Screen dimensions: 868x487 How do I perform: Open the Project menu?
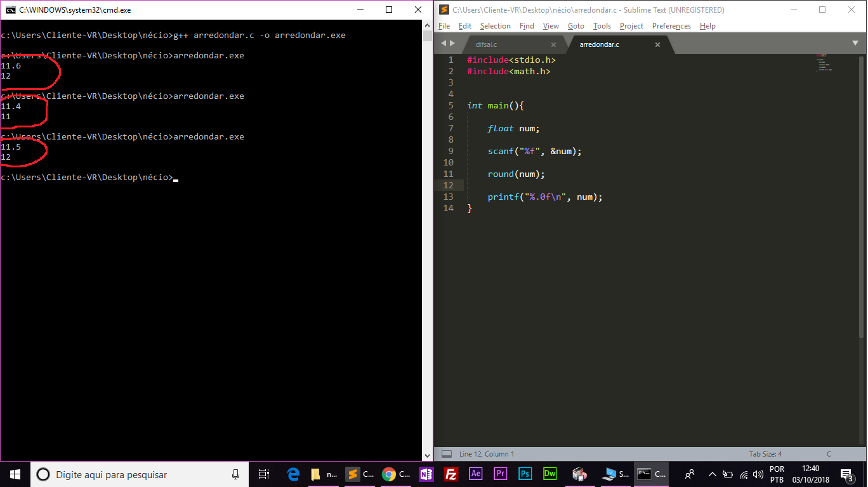point(631,26)
